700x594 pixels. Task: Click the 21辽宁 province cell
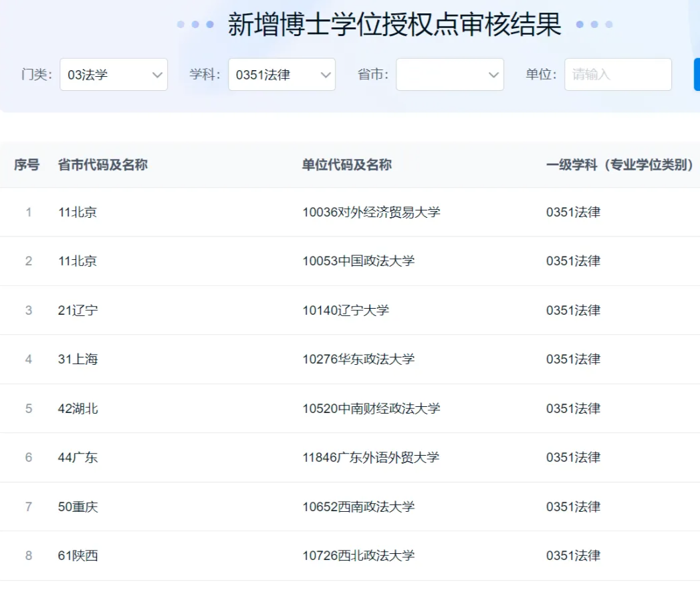coord(78,310)
